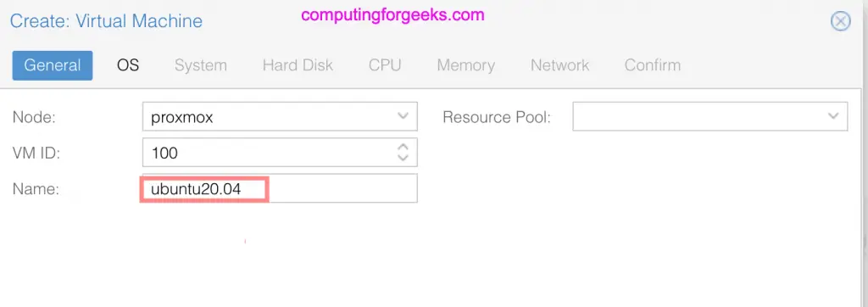The height and width of the screenshot is (307, 868).
Task: Switch to the OS tab
Action: [x=128, y=65]
